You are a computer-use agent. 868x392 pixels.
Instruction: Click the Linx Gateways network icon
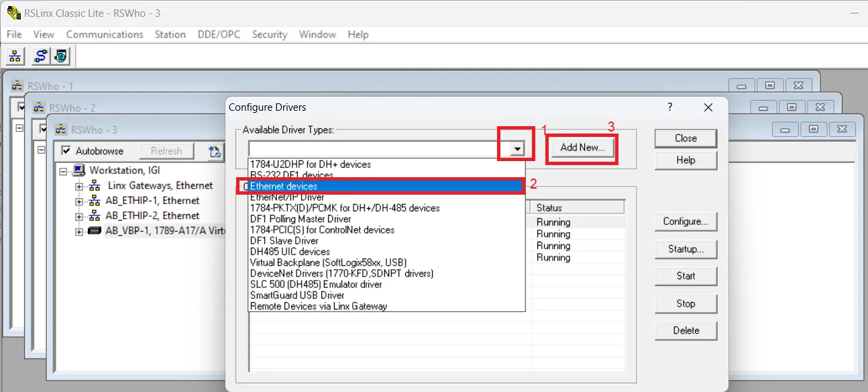click(95, 186)
